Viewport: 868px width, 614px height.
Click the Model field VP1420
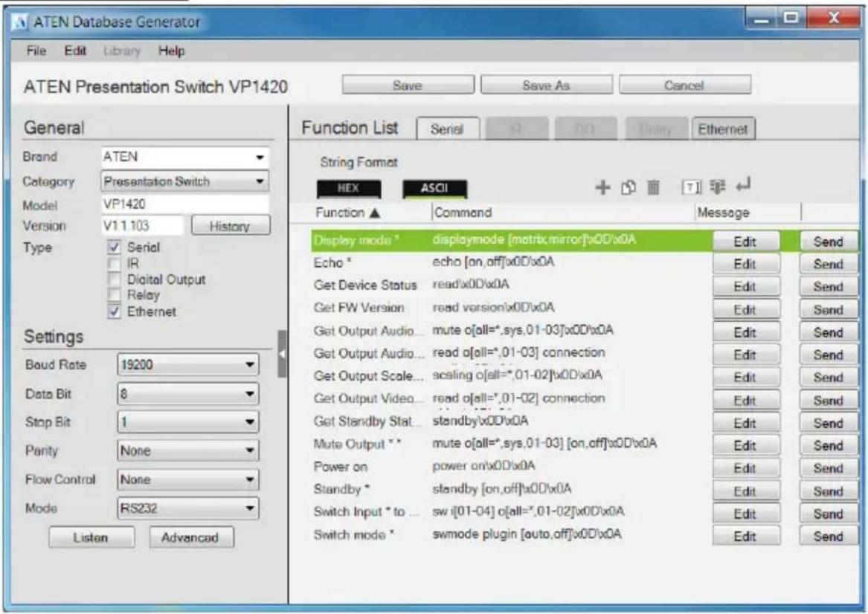pos(185,204)
